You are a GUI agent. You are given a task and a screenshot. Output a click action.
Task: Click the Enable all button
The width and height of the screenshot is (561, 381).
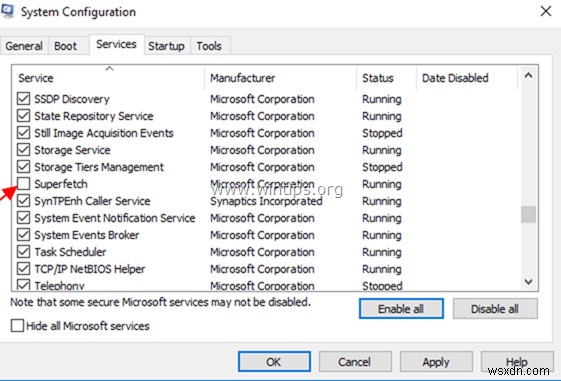click(x=401, y=309)
